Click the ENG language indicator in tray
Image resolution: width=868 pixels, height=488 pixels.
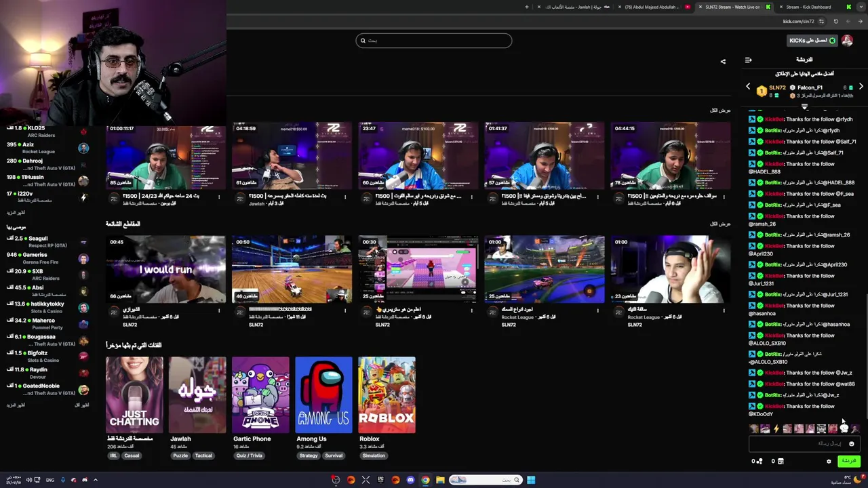[x=50, y=481]
